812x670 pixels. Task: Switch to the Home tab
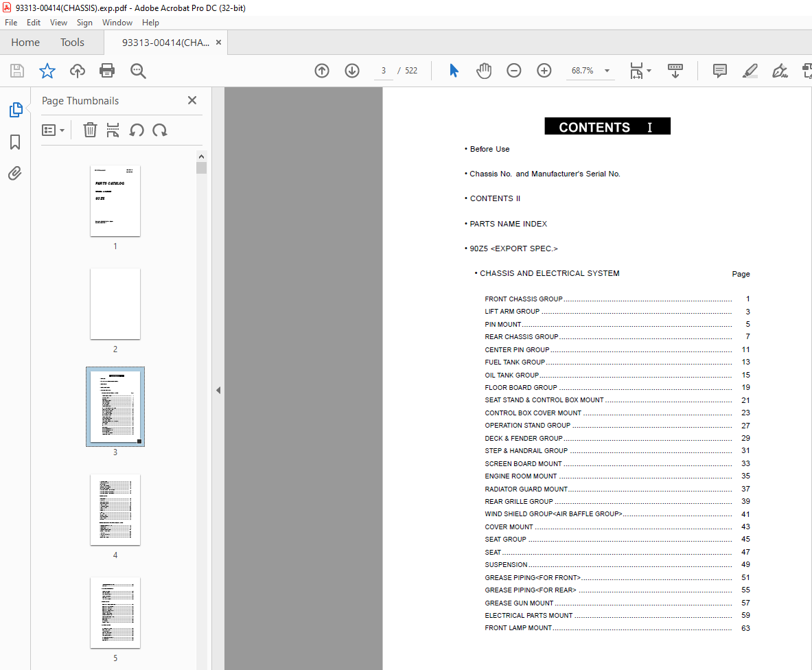pos(25,43)
